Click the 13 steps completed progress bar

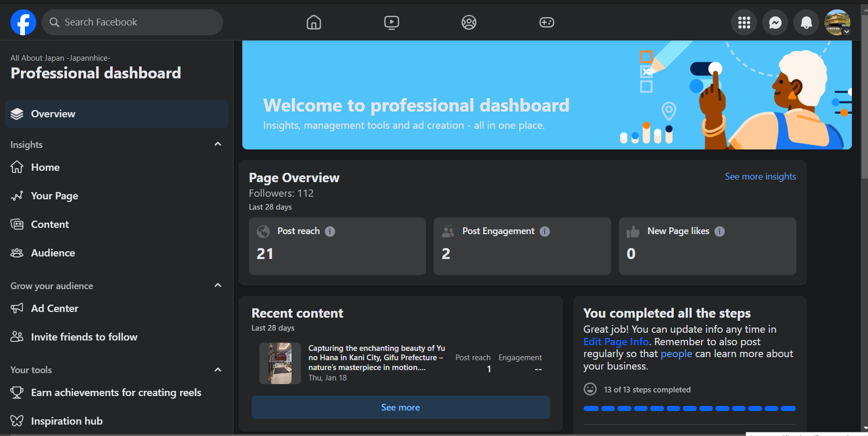point(690,408)
